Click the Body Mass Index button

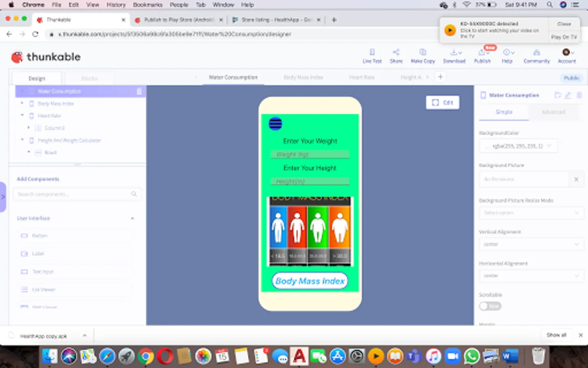(310, 281)
